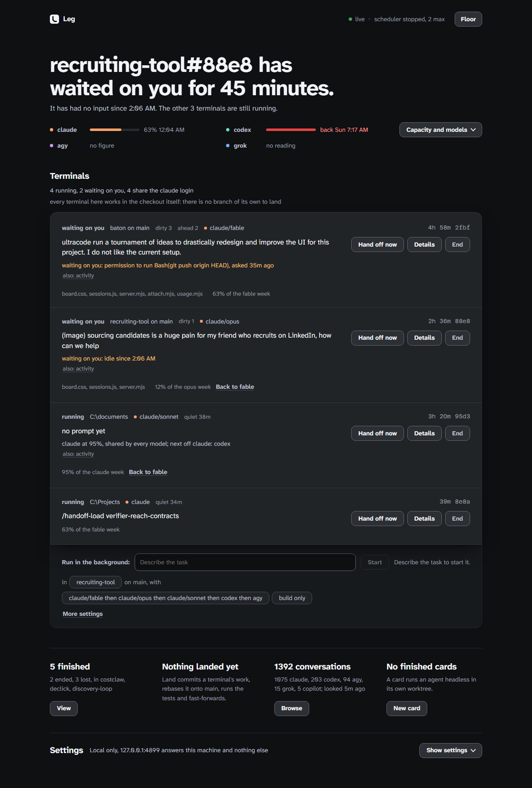Toggle the build only option
532x788 pixels.
[x=292, y=598]
